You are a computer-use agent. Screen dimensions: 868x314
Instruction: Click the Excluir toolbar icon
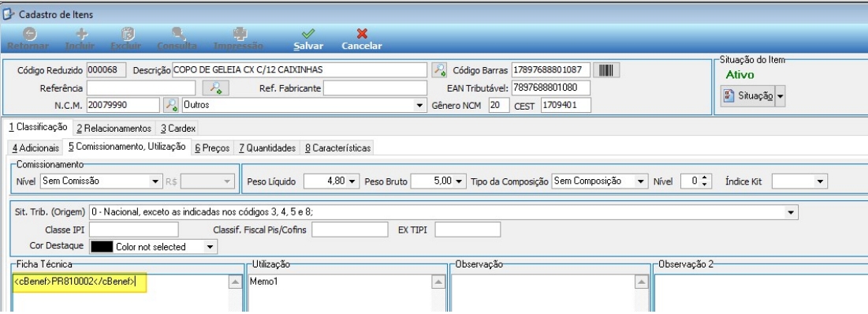128,35
